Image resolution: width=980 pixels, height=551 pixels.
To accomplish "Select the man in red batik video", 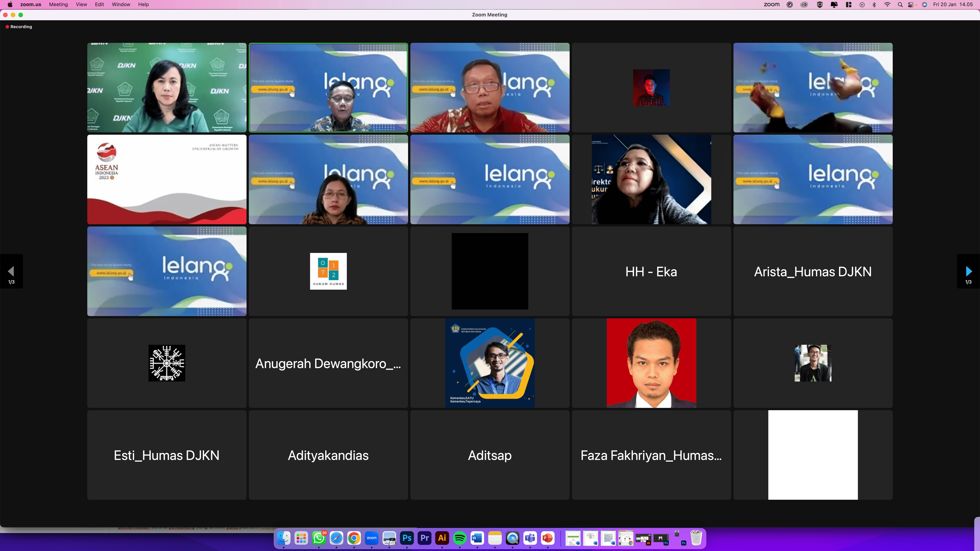I will (x=490, y=87).
